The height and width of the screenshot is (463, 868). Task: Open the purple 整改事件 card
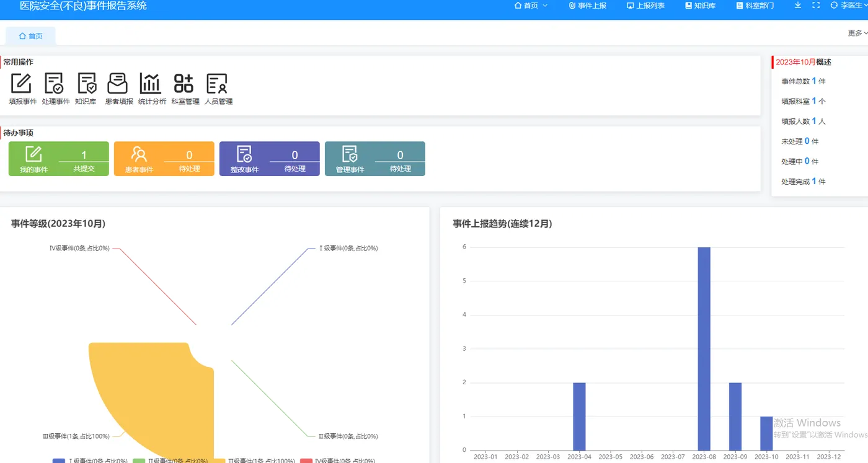270,159
